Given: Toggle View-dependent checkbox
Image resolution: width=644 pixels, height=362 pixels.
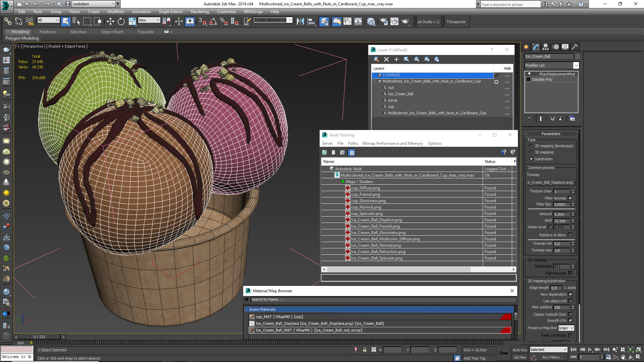Looking at the screenshot, I should [570, 294].
